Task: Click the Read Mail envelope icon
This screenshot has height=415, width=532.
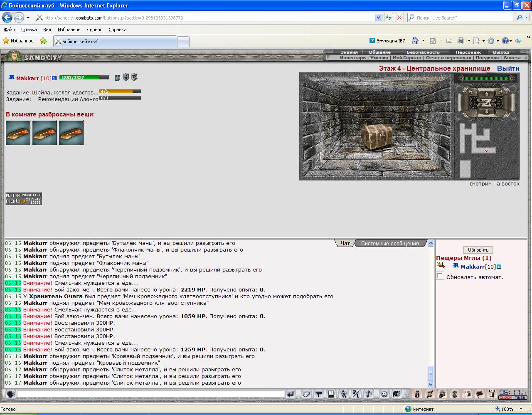Action: point(449,41)
